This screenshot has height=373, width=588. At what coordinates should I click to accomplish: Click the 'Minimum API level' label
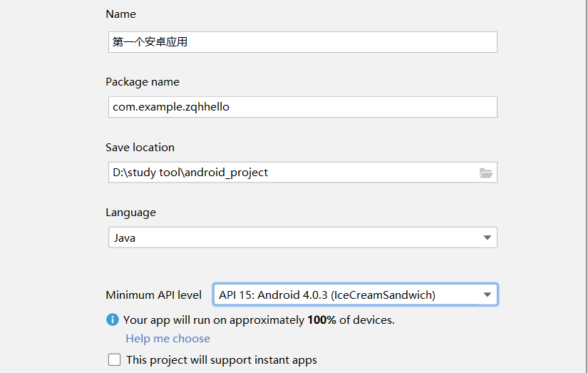point(153,295)
